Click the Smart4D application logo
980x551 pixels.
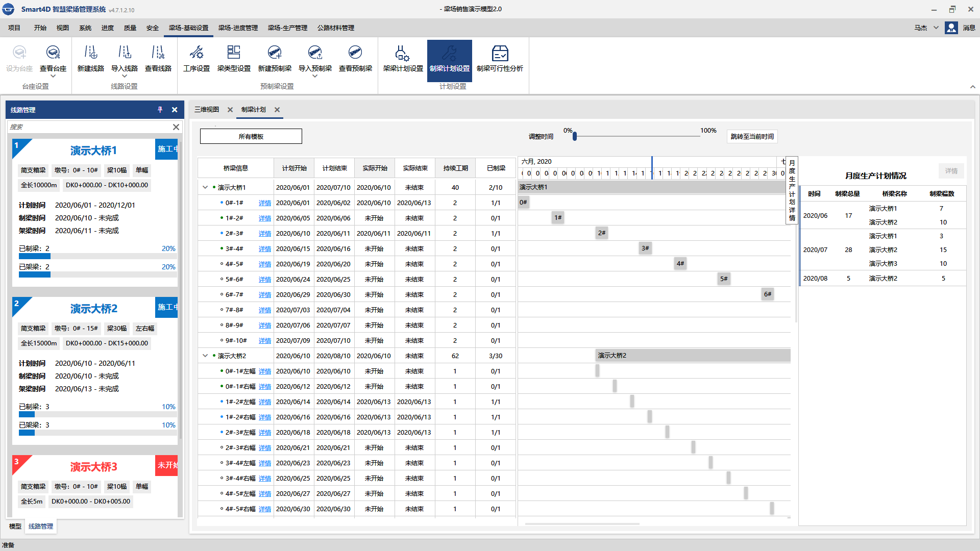(x=9, y=9)
